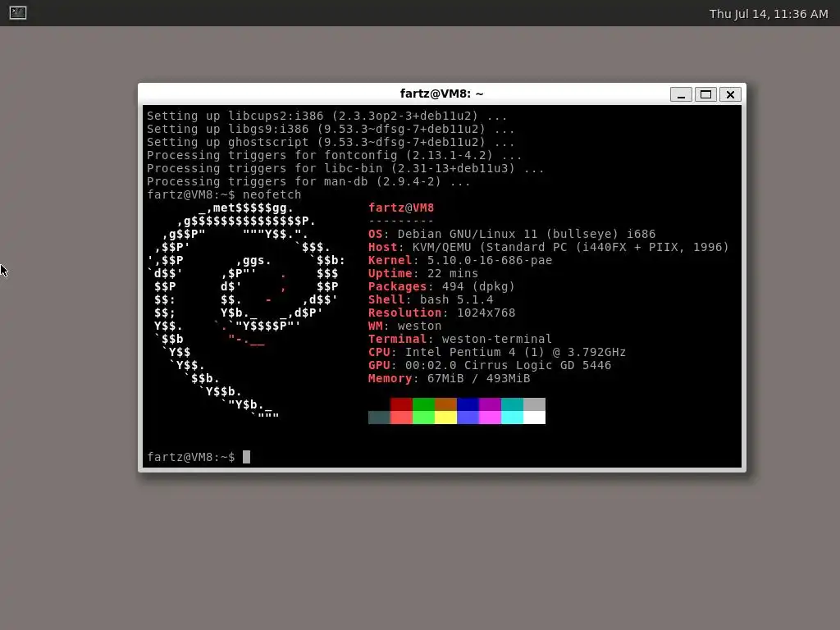Click the salmon red block in bottom row
This screenshot has width=840, height=630.
click(x=401, y=418)
